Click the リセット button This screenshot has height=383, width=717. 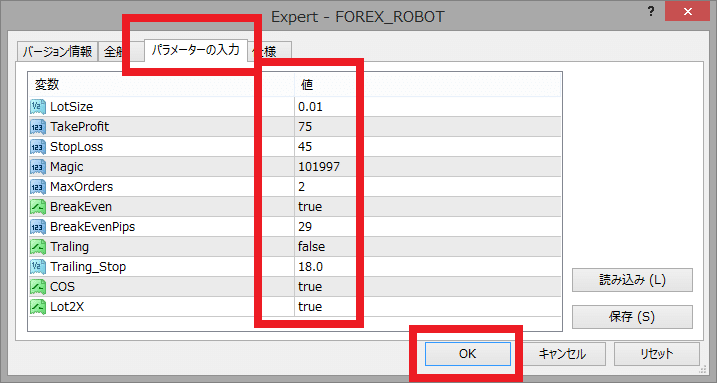657,354
